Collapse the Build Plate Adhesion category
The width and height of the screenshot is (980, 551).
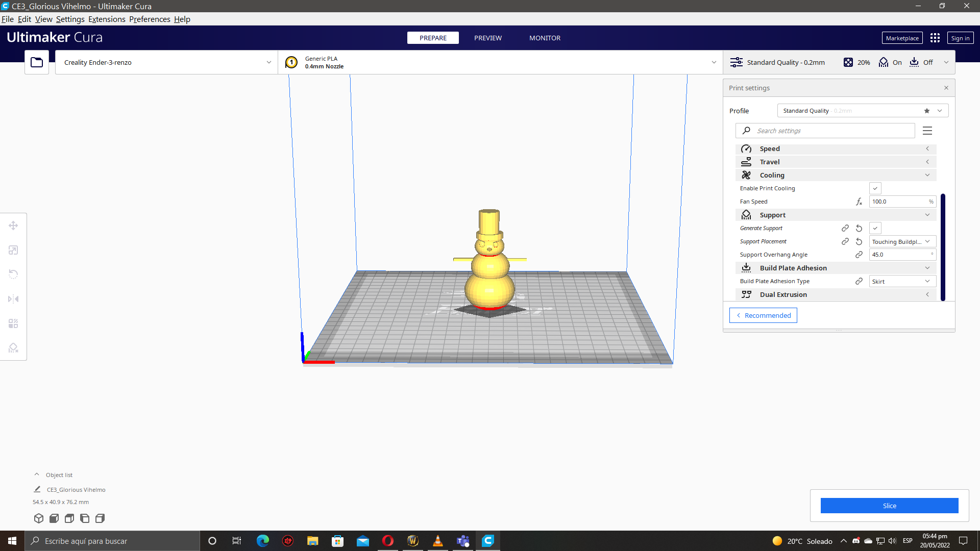pyautogui.click(x=836, y=268)
